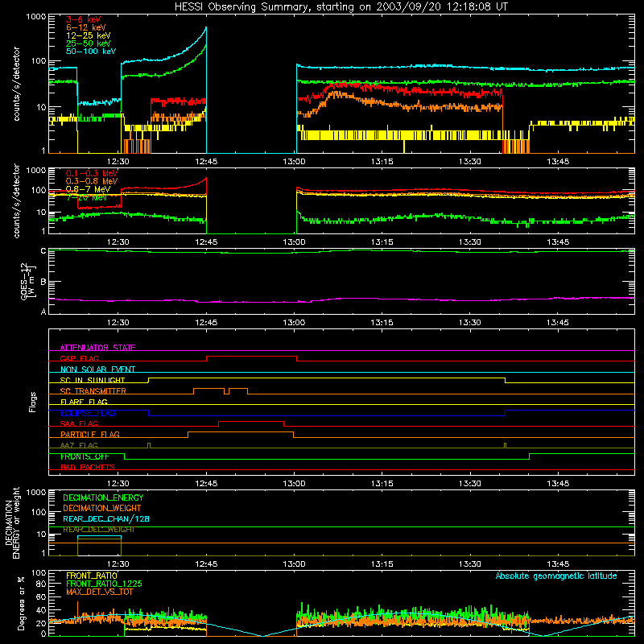
Task: Click the GOES-12 'A' axis label
Action: coord(43,312)
